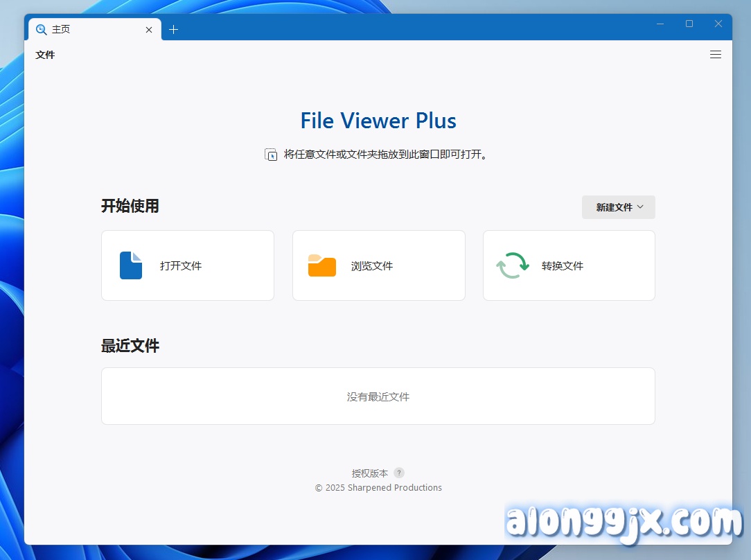
Task: Click the blue document icon for 打开文件
Action: pos(132,265)
